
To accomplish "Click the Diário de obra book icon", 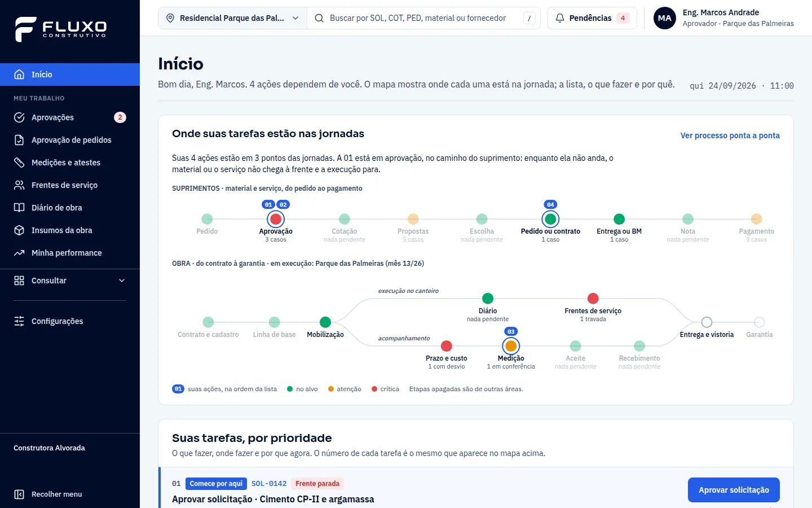I will (19, 208).
